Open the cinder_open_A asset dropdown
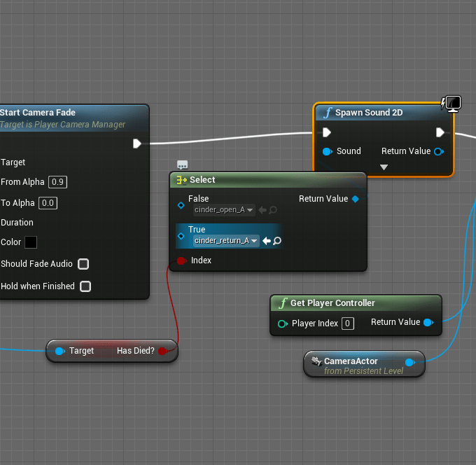Screen dimensions: 476x465 click(250, 210)
